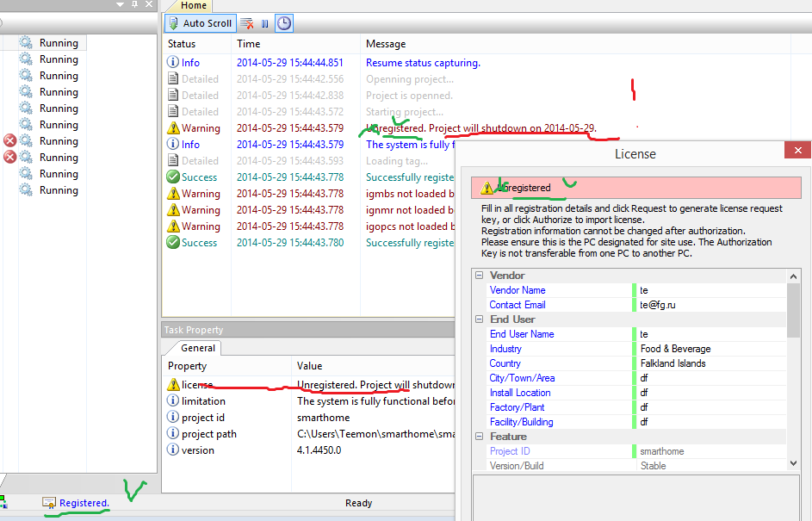Image resolution: width=812 pixels, height=521 pixels.
Task: Close the left panel with its X button
Action: click(x=149, y=4)
